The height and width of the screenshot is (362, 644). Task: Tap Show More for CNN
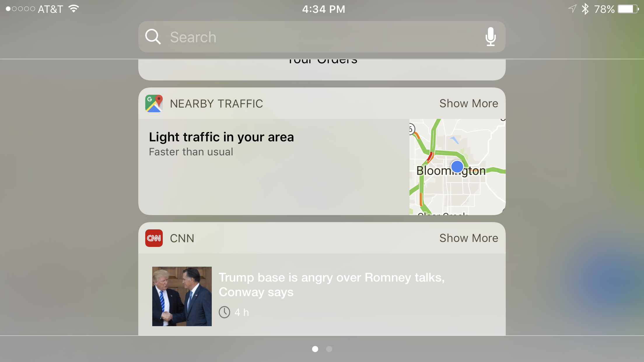(468, 238)
